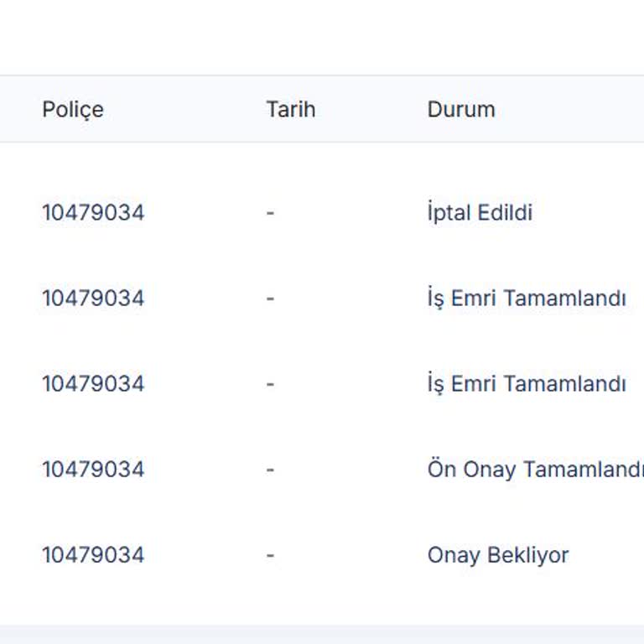644x644 pixels.
Task: Click the Tarih dash in Ön Onay Tamamlandı row
Action: click(x=270, y=470)
